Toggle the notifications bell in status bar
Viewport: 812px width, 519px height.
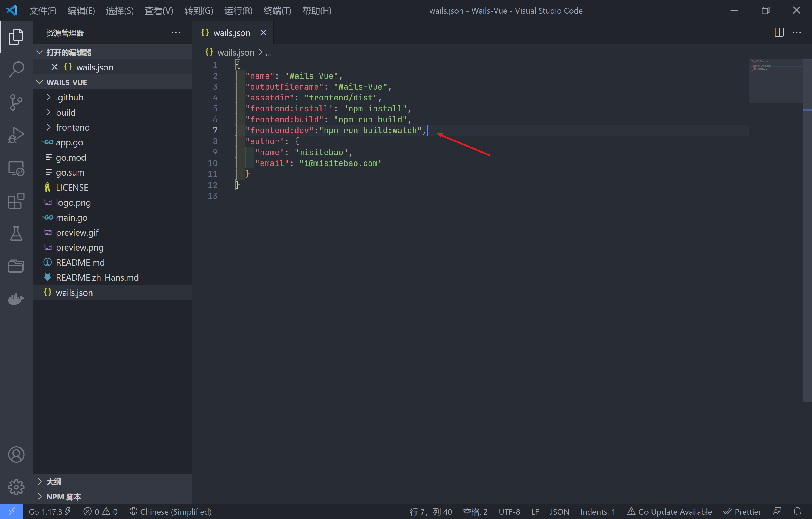click(x=798, y=511)
